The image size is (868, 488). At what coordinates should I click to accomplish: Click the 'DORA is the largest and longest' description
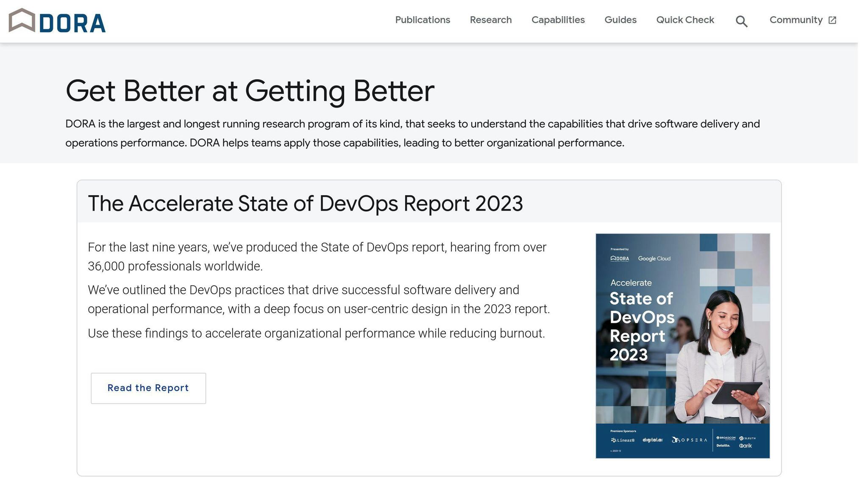coord(412,133)
